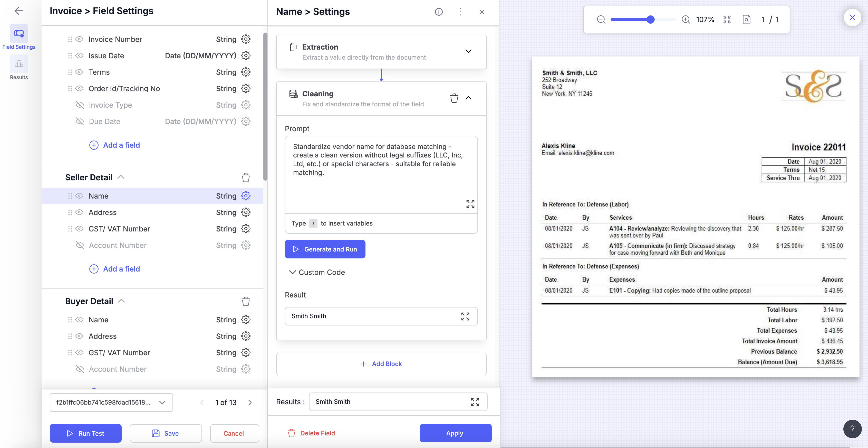
Task: Show the hidden Seller Account Number field
Action: [80, 245]
